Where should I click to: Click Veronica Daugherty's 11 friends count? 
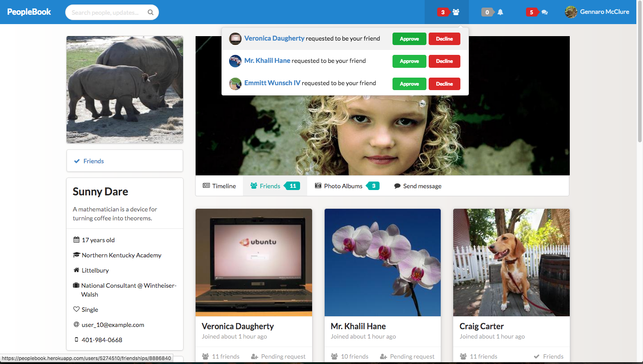click(221, 356)
